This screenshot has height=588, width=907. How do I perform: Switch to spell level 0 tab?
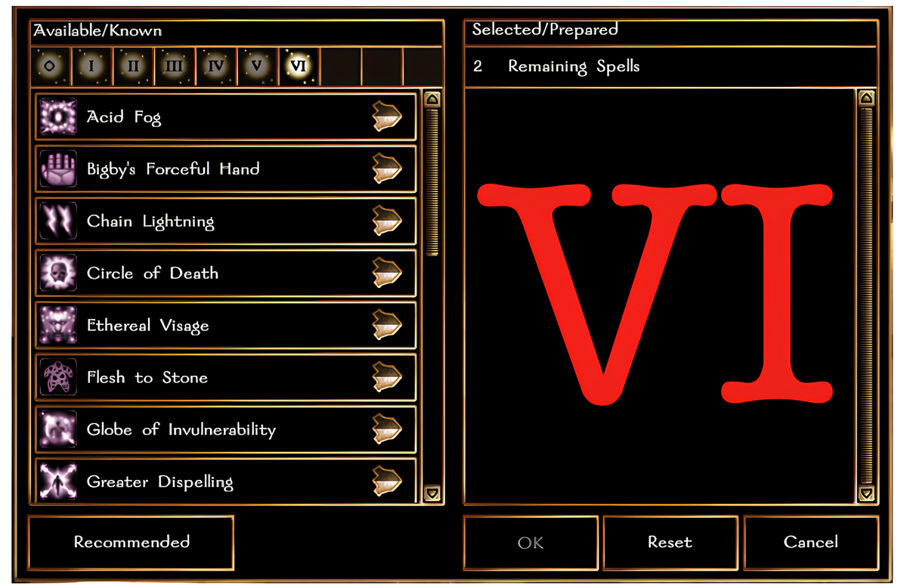50,67
